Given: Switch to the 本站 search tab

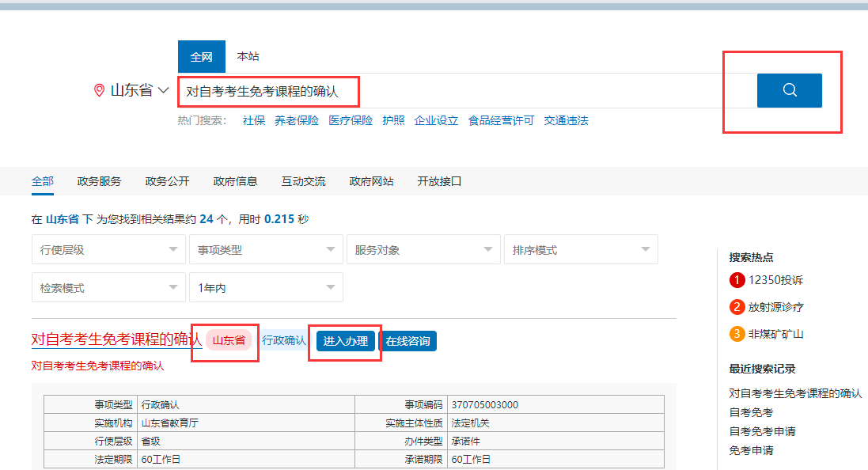Looking at the screenshot, I should (x=248, y=57).
